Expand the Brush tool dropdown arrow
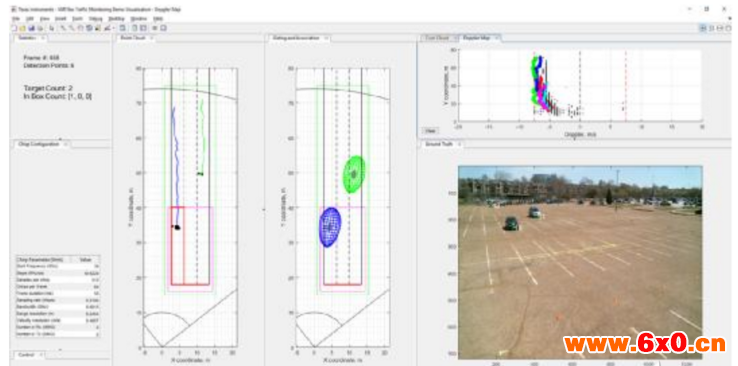 coord(113,28)
